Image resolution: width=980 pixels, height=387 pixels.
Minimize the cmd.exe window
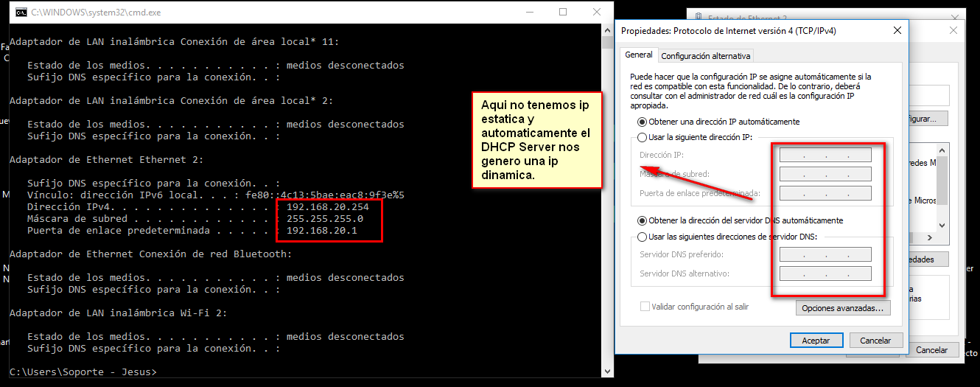pos(529,13)
